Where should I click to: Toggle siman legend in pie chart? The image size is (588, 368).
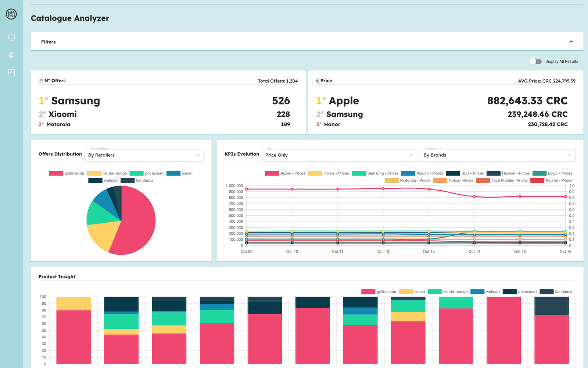click(x=179, y=173)
